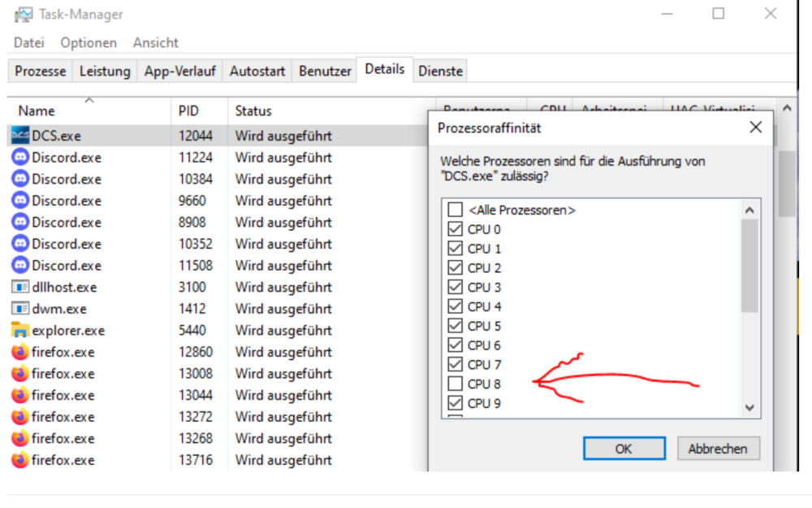
Task: Check the <Alle Prozessoren> checkbox
Action: [x=456, y=209]
